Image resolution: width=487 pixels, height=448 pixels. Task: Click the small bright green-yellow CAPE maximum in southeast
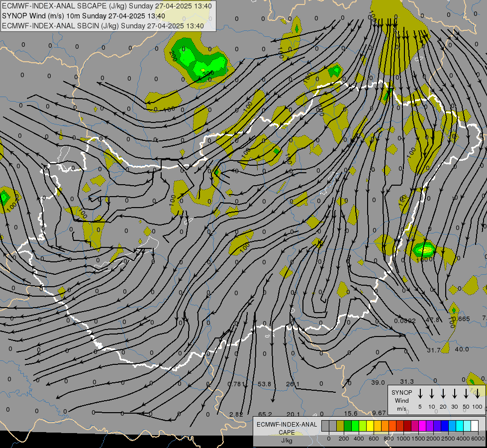click(x=424, y=249)
